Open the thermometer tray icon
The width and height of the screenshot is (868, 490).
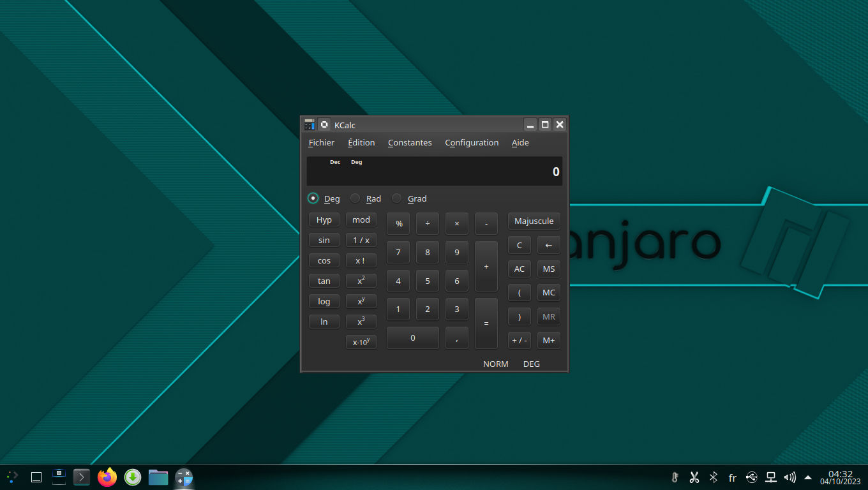(x=674, y=477)
